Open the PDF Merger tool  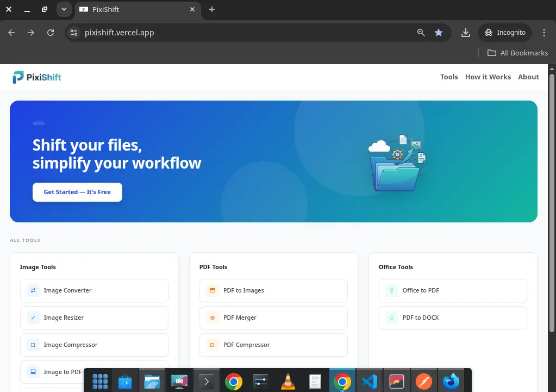273,318
